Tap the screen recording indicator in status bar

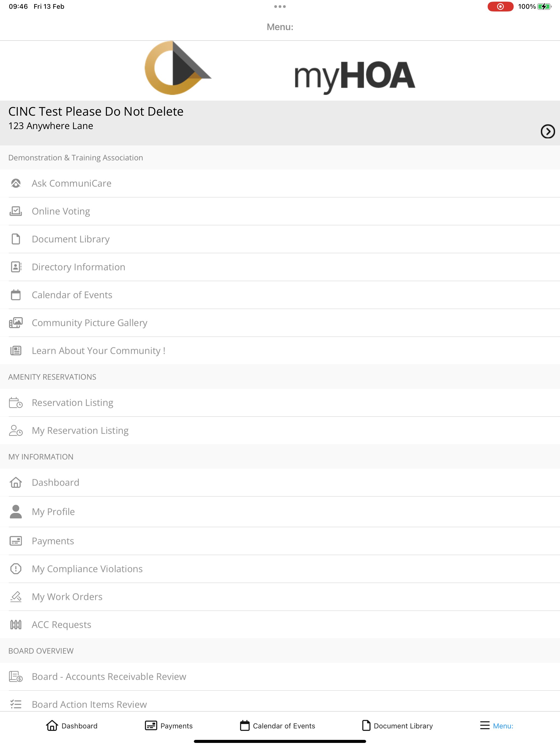point(500,6)
